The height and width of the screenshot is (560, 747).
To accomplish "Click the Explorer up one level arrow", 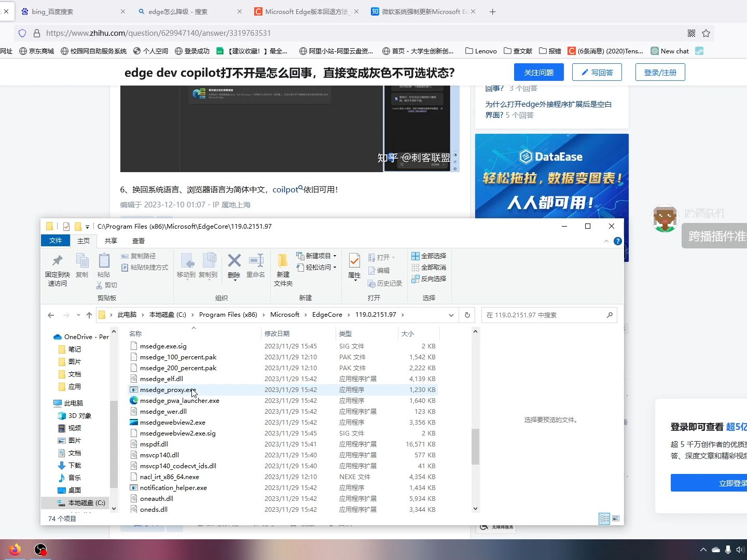I will tap(89, 315).
